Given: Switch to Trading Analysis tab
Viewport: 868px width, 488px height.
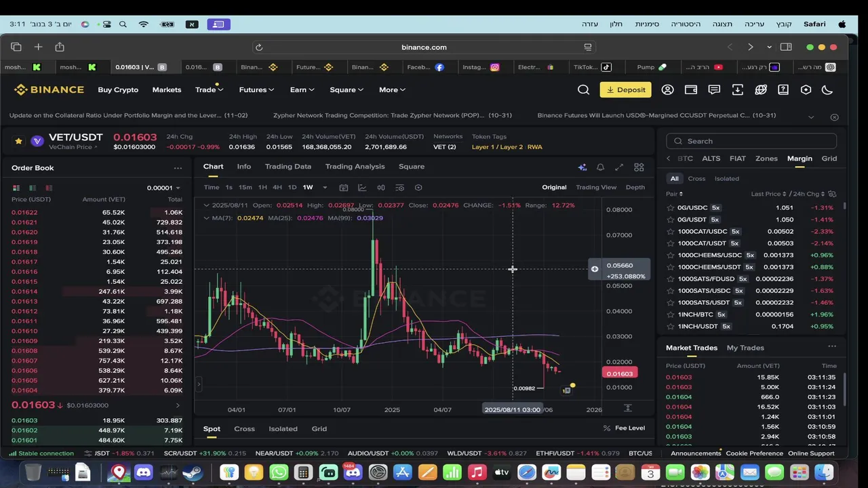Looking at the screenshot, I should [355, 166].
